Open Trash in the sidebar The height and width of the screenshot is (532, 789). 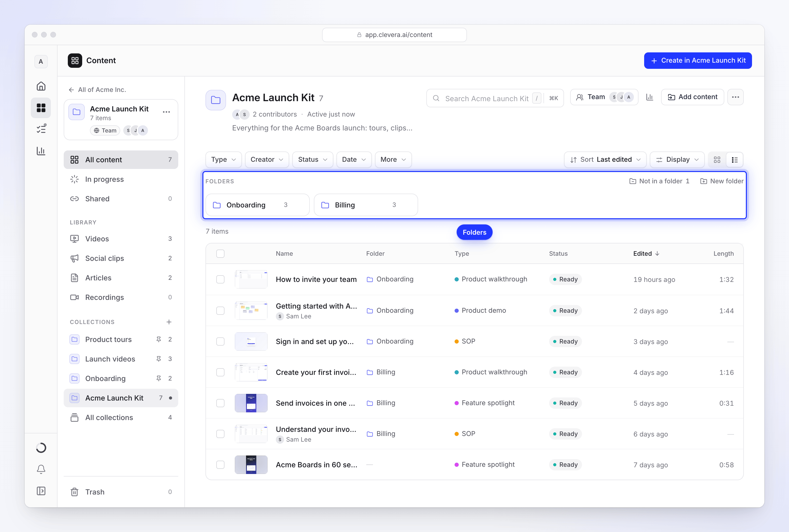(x=121, y=492)
